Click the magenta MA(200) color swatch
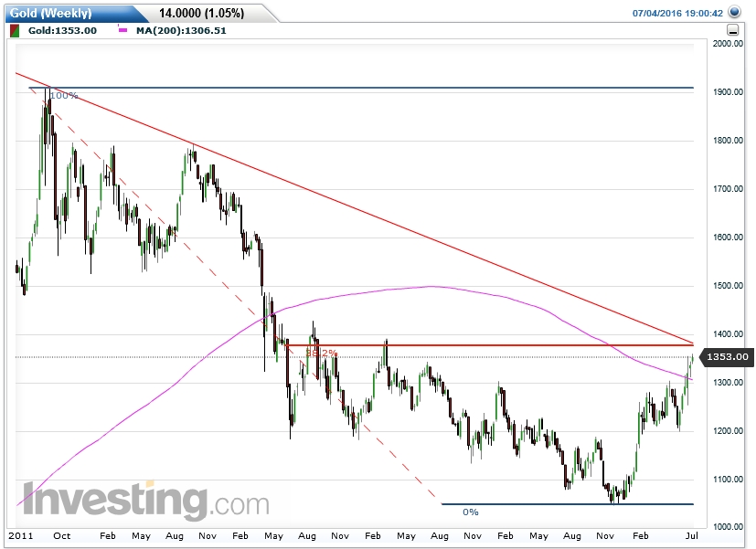This screenshot has width=756, height=549. (122, 30)
